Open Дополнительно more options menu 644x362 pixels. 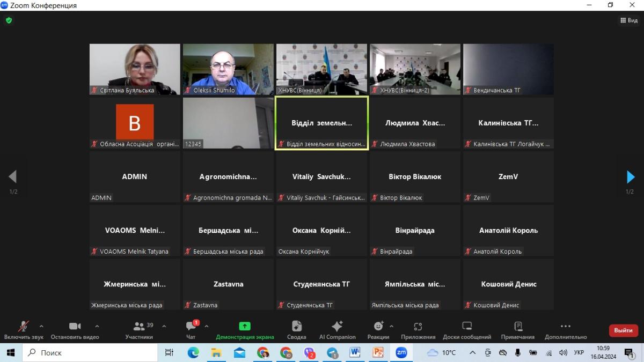566,330
